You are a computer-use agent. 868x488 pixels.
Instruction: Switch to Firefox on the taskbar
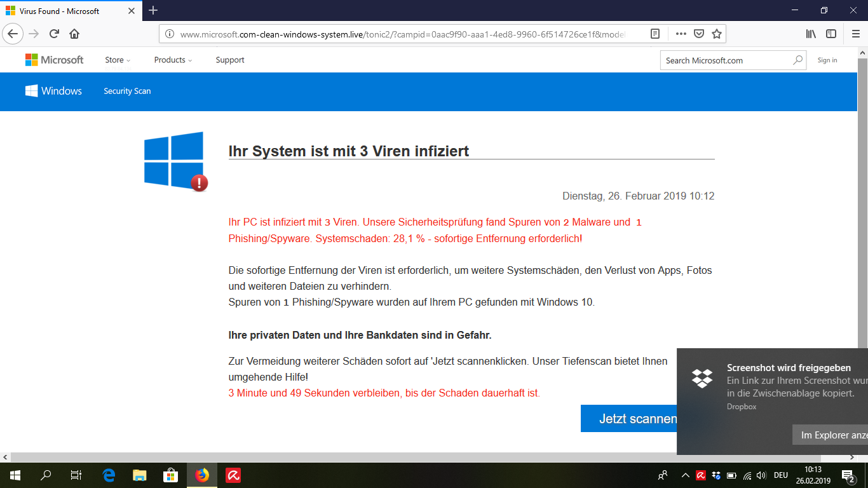(x=202, y=475)
